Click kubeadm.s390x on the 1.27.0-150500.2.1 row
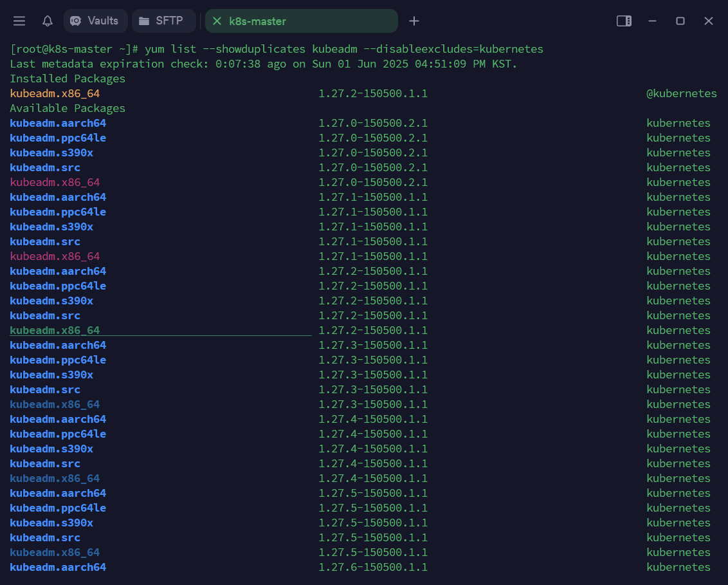Image resolution: width=728 pixels, height=585 pixels. tap(51, 153)
